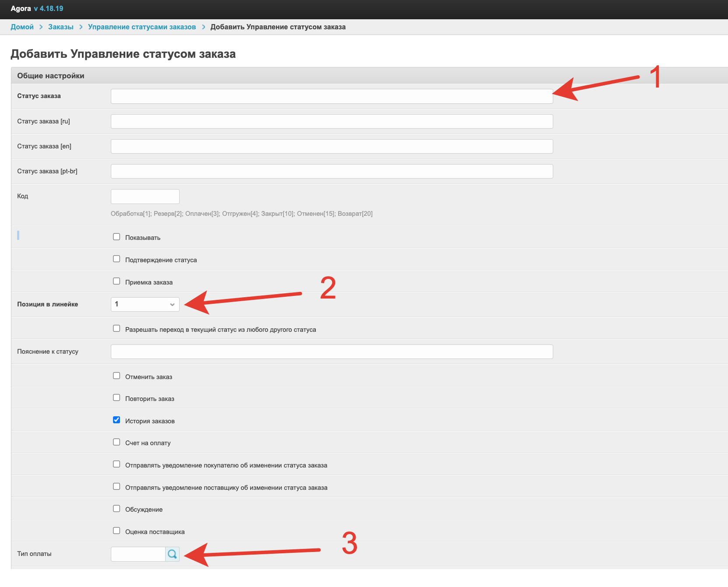Viewport: 728px width, 587px height.
Task: Toggle the Обсуждение checkbox
Action: coord(117,509)
